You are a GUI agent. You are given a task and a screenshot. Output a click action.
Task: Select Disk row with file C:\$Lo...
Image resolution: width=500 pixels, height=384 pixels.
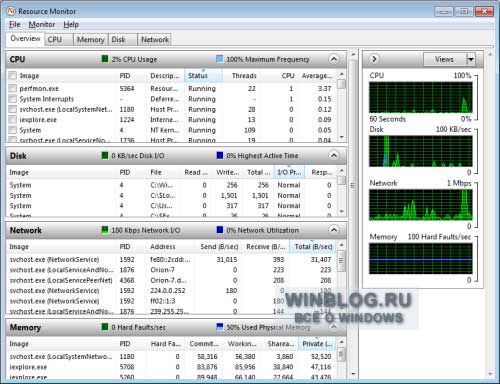[172, 195]
